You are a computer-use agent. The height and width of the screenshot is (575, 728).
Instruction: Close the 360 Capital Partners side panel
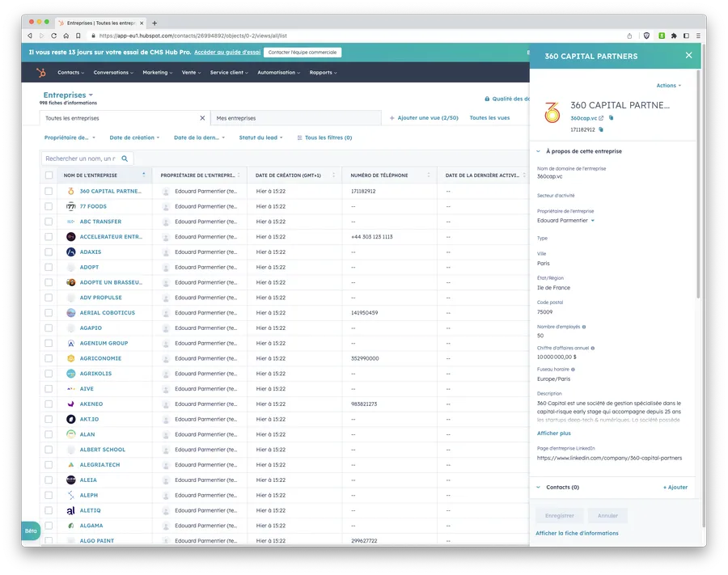(x=688, y=56)
